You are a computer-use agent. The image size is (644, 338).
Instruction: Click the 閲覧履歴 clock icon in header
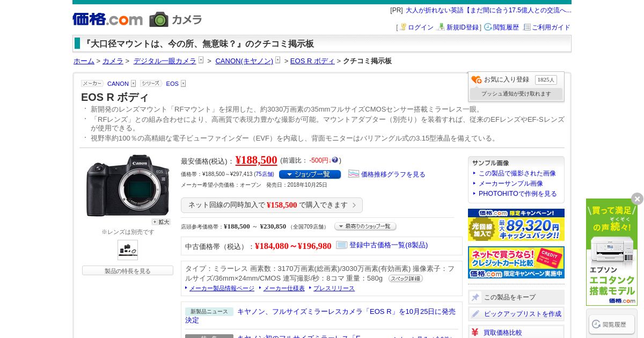click(488, 27)
